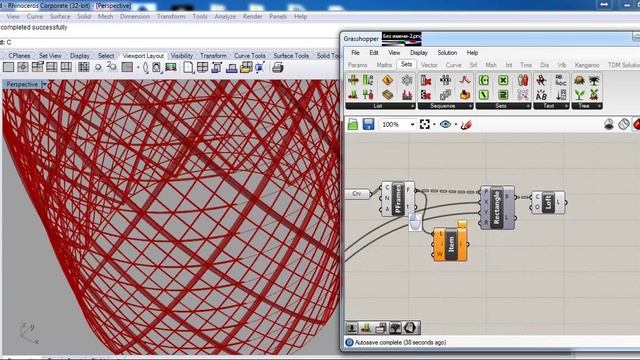Open the arrow beside the eye icon

[x=456, y=124]
